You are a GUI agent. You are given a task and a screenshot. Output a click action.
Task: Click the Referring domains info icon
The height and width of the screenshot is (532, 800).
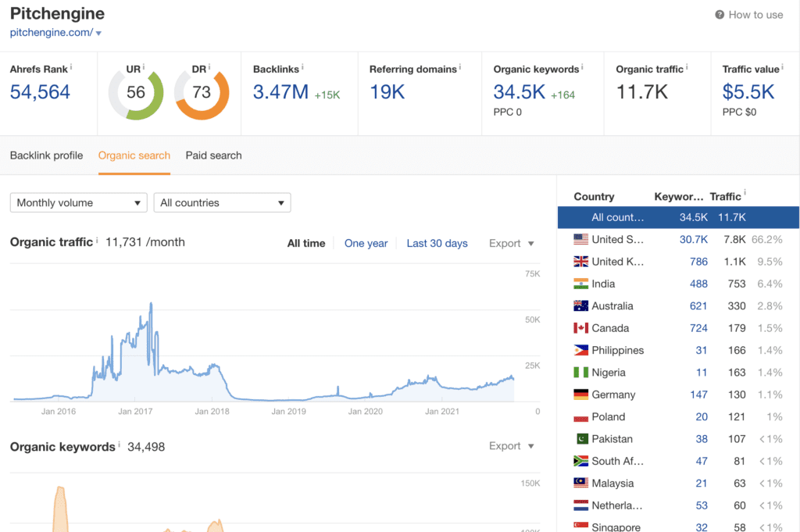(x=459, y=67)
